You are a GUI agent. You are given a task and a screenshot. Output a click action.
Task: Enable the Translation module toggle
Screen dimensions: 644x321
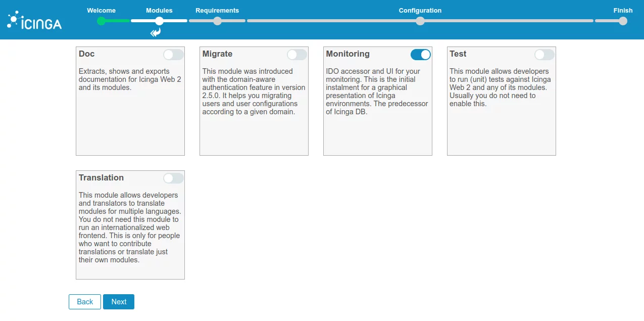click(173, 178)
